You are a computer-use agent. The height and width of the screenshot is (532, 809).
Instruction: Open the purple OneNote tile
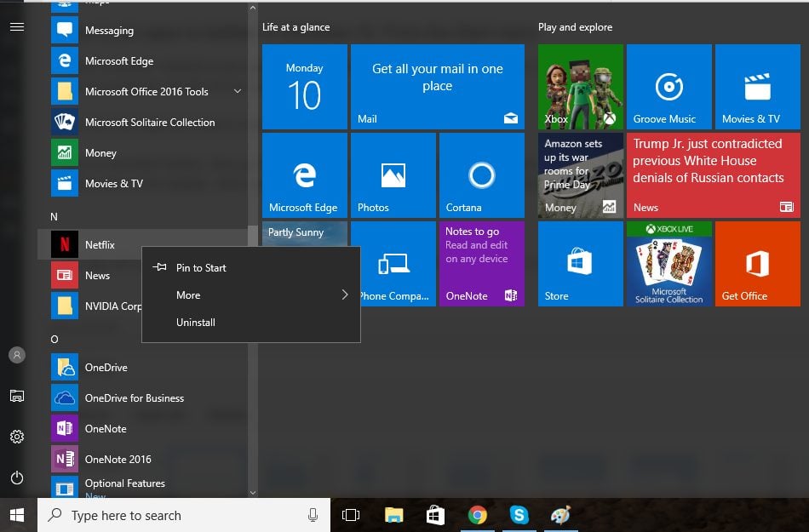(482, 264)
